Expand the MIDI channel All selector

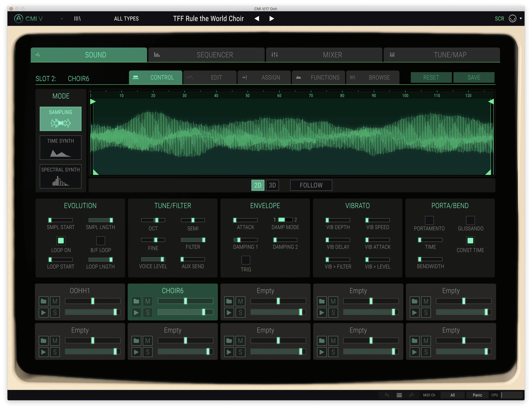pyautogui.click(x=452, y=395)
